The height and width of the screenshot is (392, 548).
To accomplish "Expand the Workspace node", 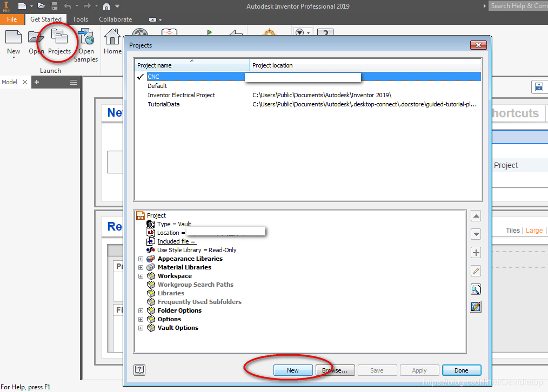I will point(141,276).
